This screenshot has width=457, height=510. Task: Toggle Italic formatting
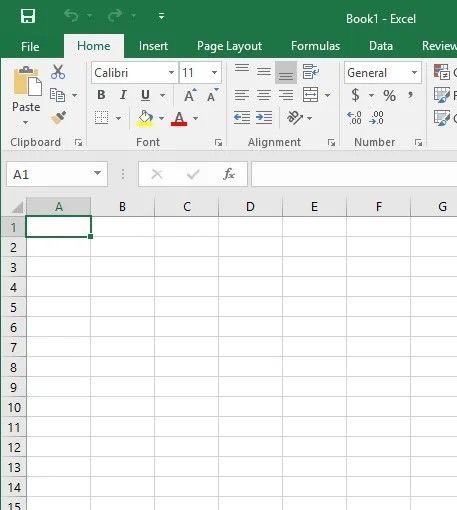(123, 95)
